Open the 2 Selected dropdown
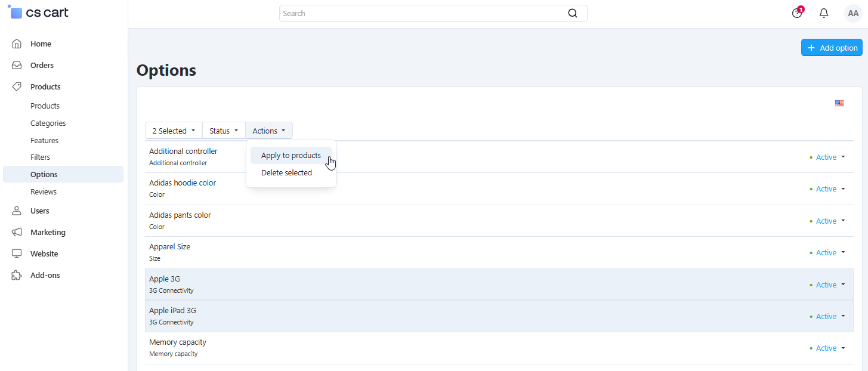 click(x=174, y=131)
